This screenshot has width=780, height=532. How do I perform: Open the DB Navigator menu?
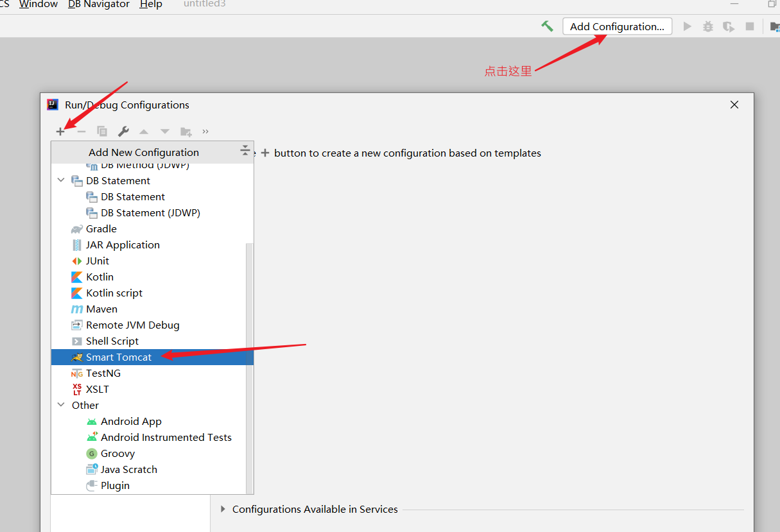(99, 4)
